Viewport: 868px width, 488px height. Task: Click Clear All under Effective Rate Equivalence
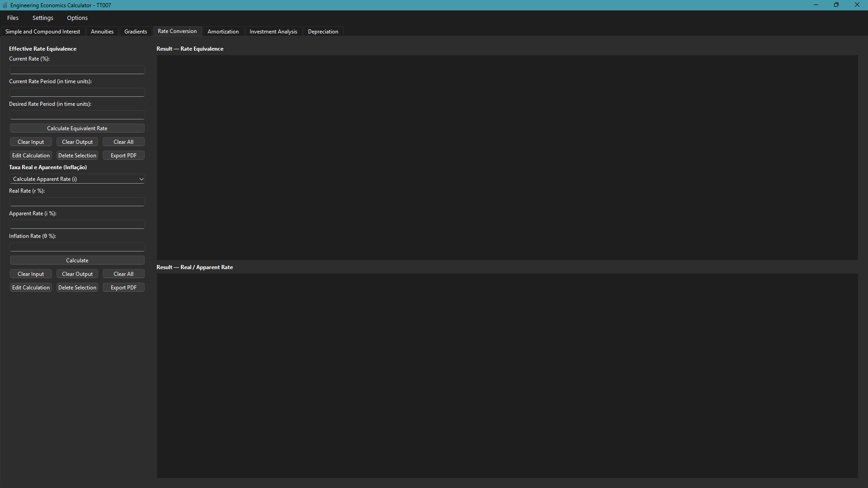pyautogui.click(x=123, y=142)
